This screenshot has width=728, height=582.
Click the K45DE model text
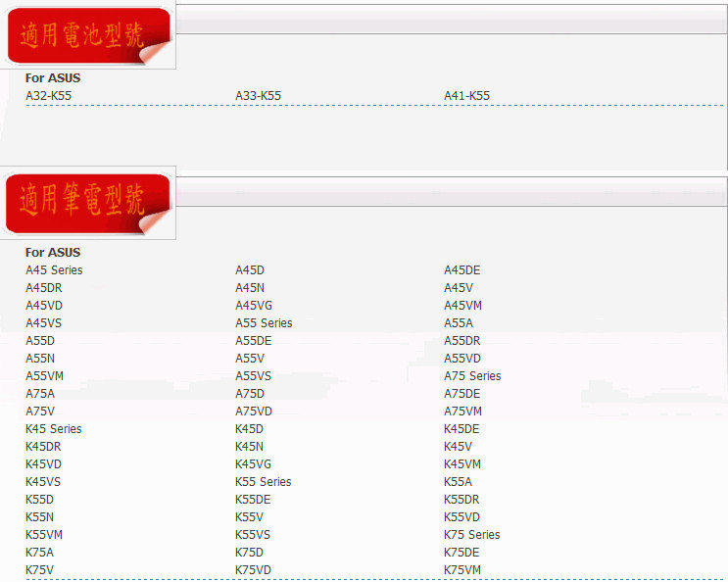click(x=461, y=429)
